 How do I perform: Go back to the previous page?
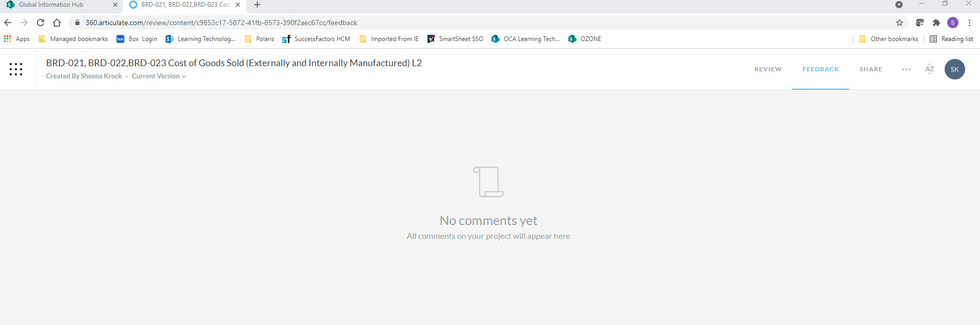tap(8, 23)
